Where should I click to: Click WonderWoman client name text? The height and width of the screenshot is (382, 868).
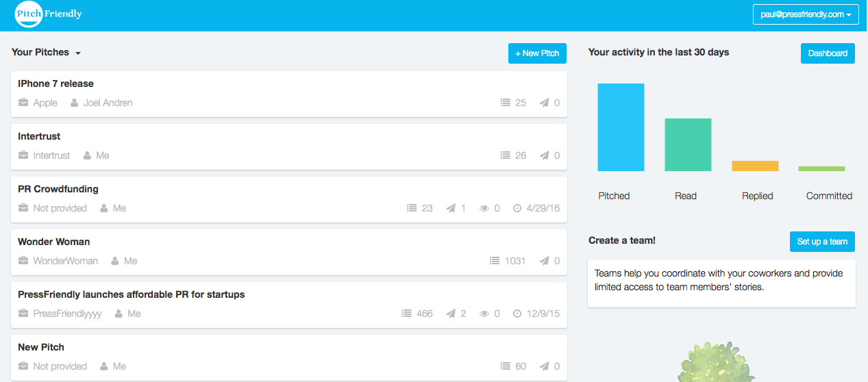click(x=66, y=261)
